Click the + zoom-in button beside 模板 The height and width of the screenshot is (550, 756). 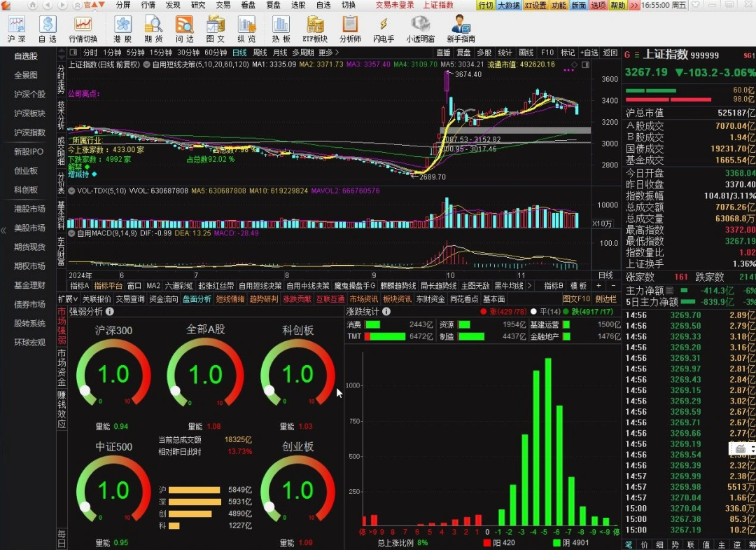(598, 286)
